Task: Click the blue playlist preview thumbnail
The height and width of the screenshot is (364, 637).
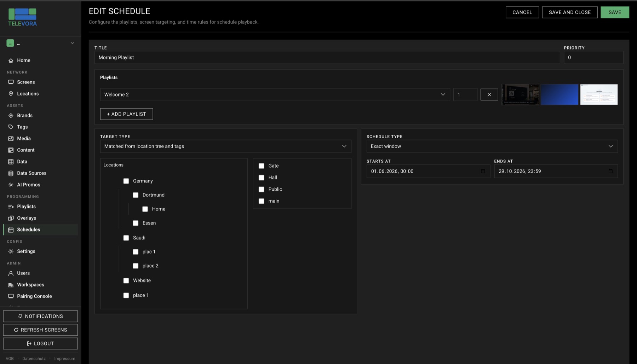Action: point(559,94)
